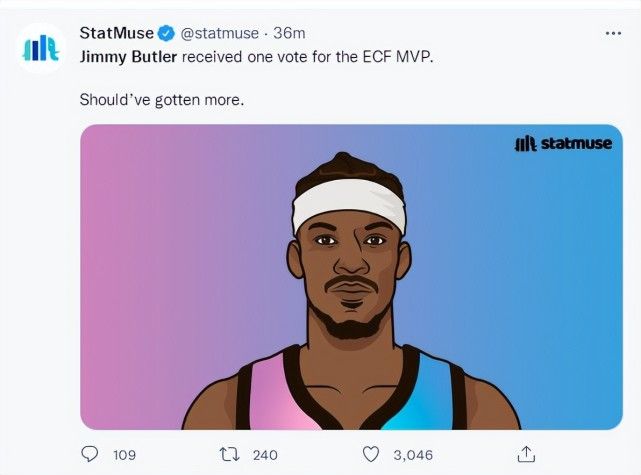Viewport: 641px width, 475px height.
Task: Open the StatMuse display name link
Action: click(x=116, y=33)
